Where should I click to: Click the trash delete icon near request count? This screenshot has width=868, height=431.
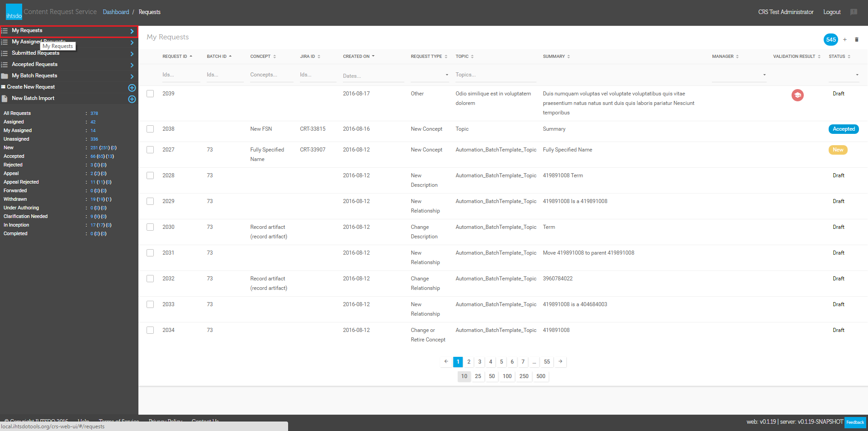pos(856,40)
